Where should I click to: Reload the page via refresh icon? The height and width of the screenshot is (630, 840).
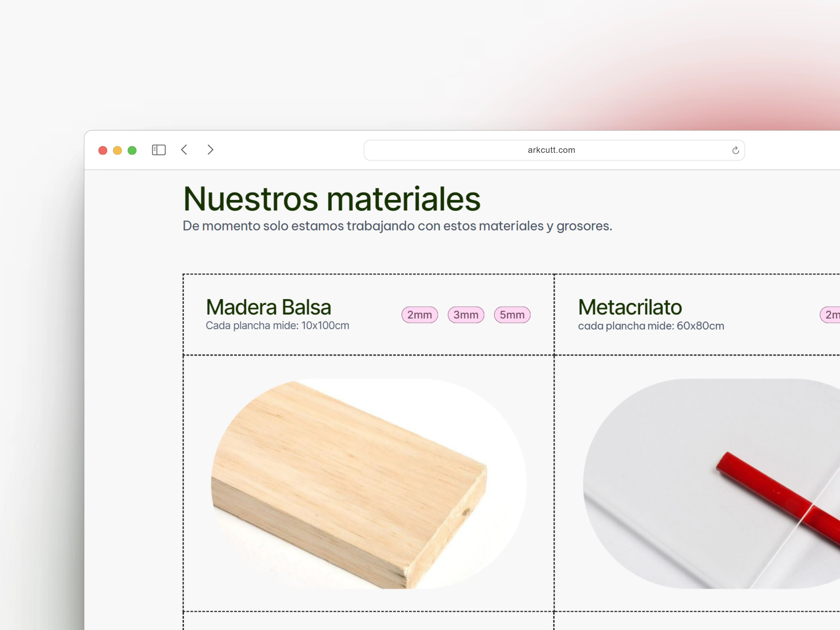[x=736, y=150]
